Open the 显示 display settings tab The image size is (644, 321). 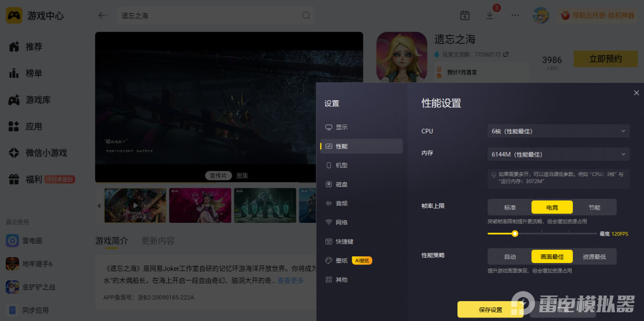tap(361, 127)
